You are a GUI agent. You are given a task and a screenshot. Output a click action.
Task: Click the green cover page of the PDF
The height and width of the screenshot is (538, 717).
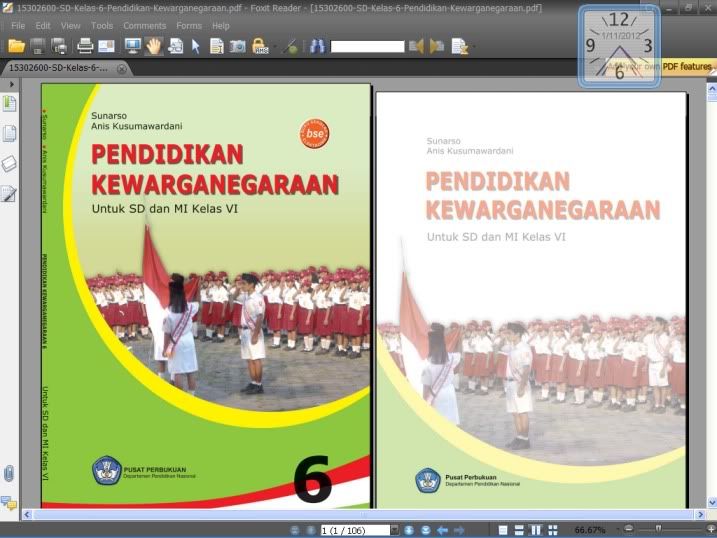tap(206, 296)
